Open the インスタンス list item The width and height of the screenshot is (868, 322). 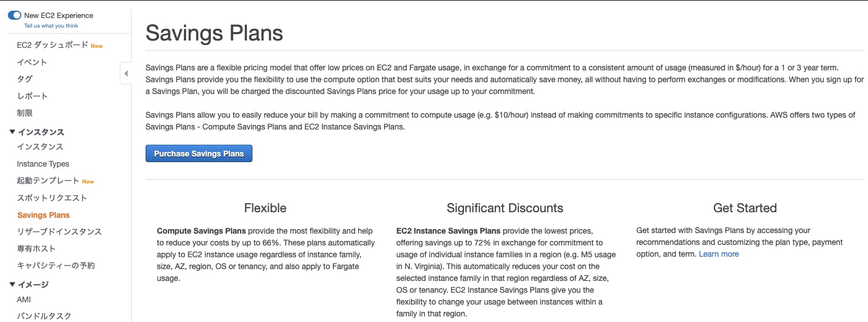point(40,147)
